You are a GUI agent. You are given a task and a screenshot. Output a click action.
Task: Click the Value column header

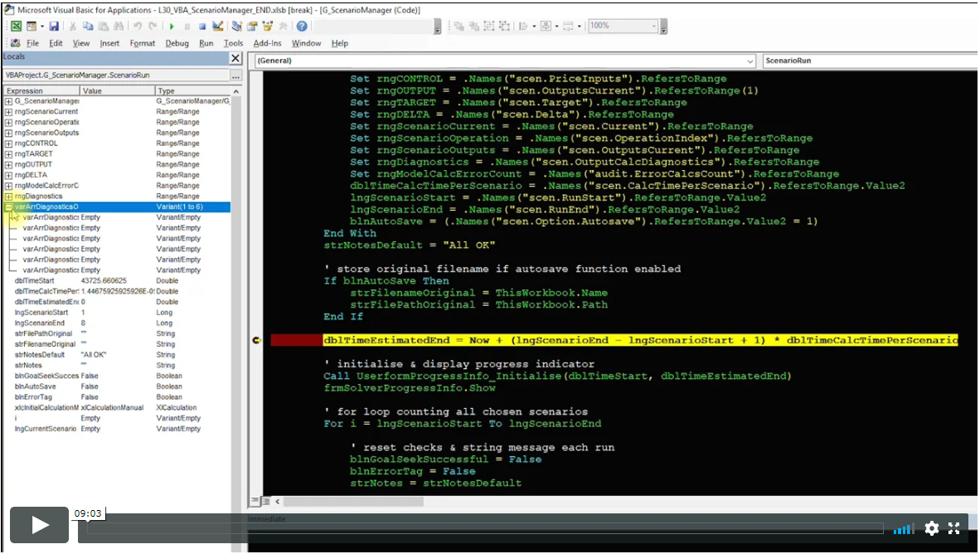[x=117, y=91]
